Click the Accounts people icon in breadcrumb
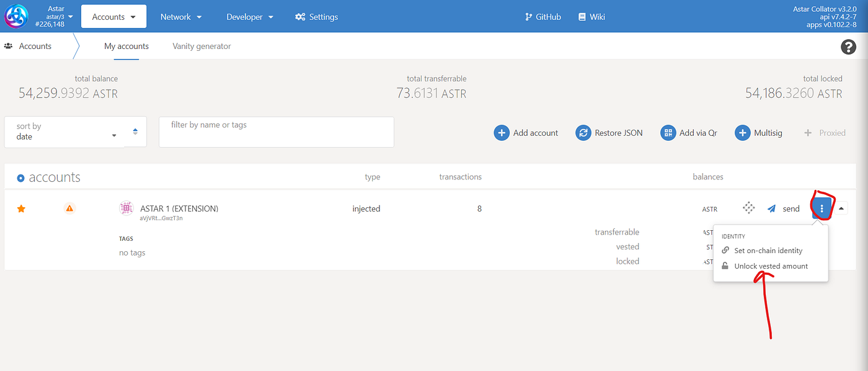The image size is (868, 371). click(9, 46)
